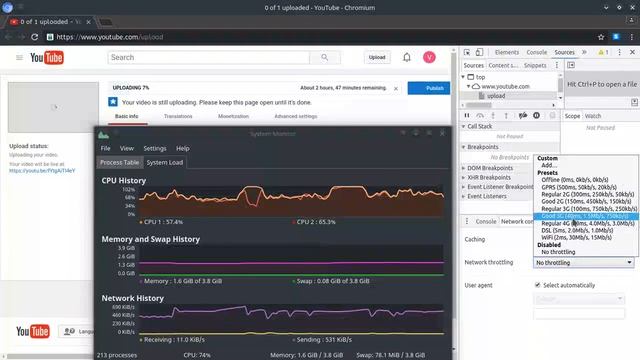Cancel upload with the X icon

click(396, 88)
